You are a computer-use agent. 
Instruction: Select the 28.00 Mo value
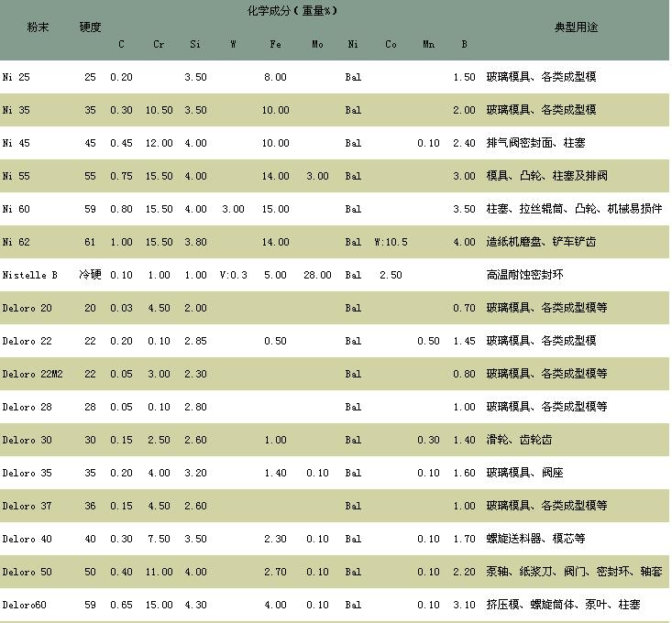coord(317,275)
